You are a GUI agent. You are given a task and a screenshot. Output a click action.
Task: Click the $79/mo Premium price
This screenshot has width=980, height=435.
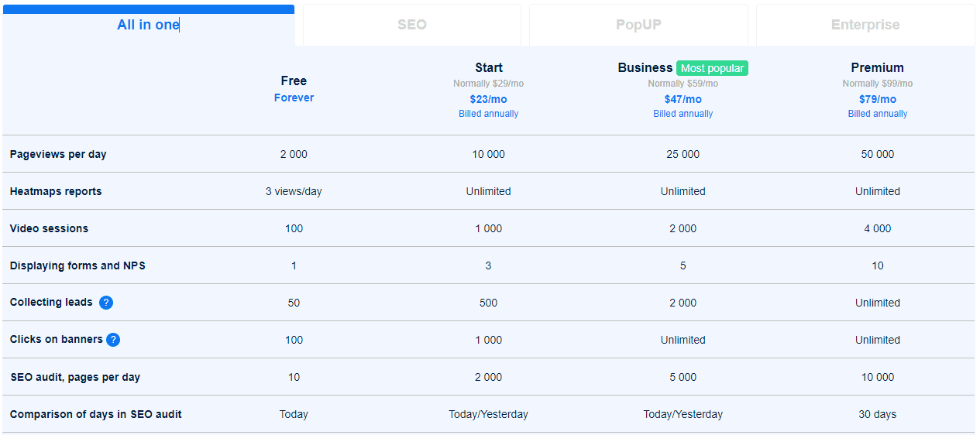click(877, 99)
